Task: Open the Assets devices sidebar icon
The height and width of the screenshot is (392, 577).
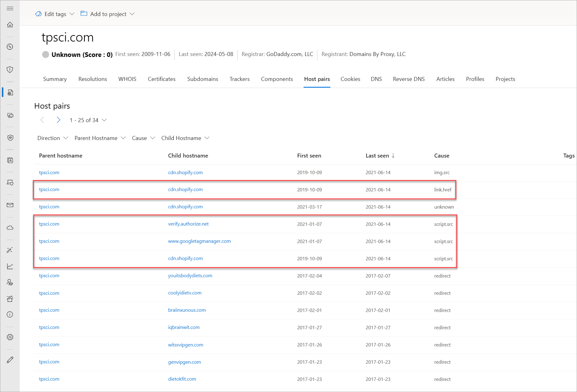Action: tap(10, 115)
